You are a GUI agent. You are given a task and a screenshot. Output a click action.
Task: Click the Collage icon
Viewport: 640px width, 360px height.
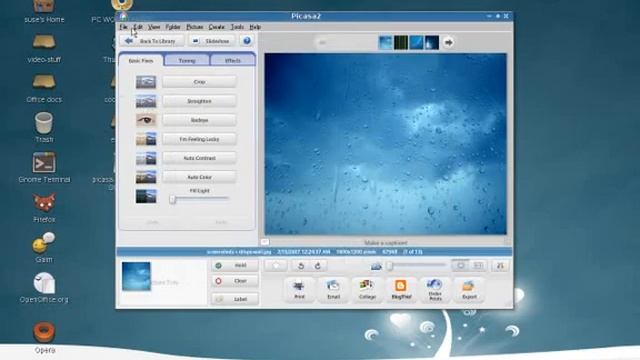tap(367, 290)
